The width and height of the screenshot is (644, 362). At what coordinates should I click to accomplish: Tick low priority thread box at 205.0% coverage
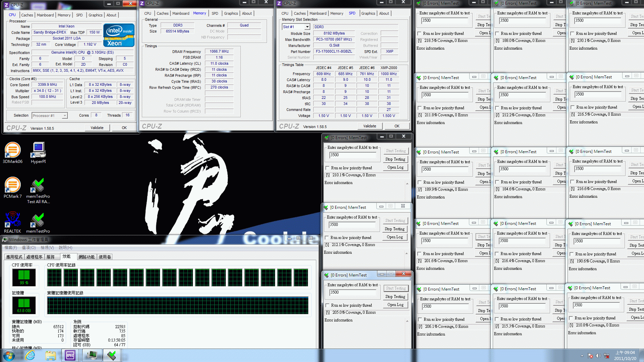327,305
